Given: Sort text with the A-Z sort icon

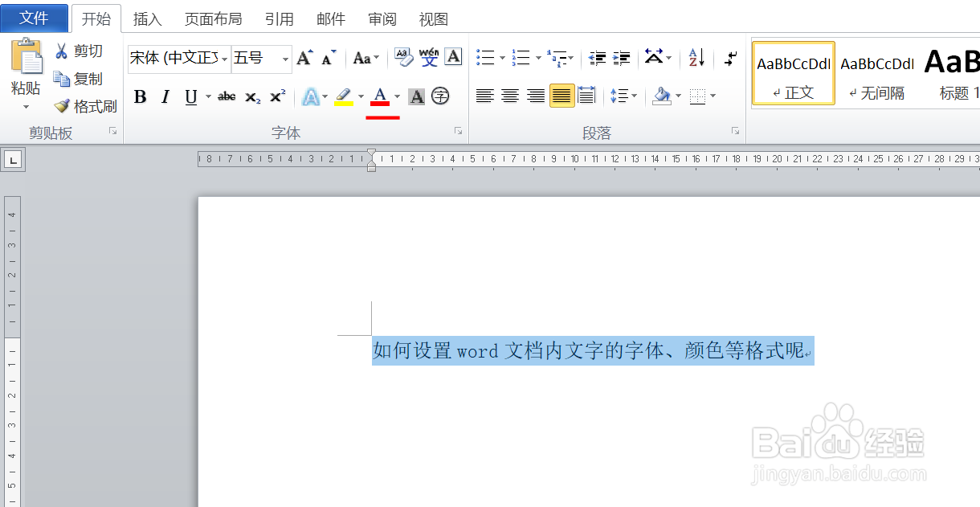Looking at the screenshot, I should (x=696, y=57).
